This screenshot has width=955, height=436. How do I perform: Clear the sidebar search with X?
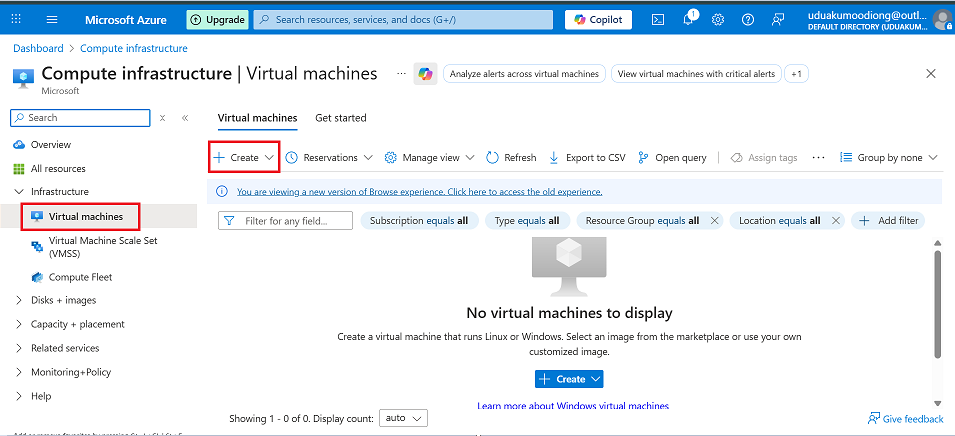tap(163, 118)
